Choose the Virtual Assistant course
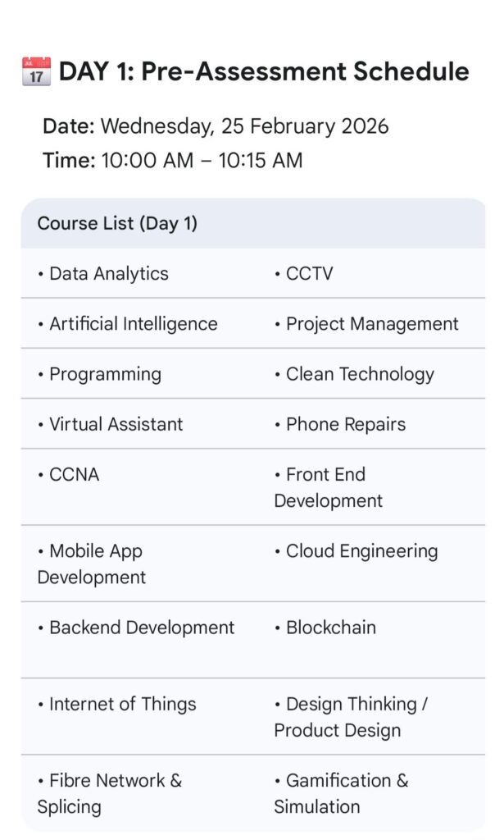This screenshot has width=504, height=840. point(116,424)
